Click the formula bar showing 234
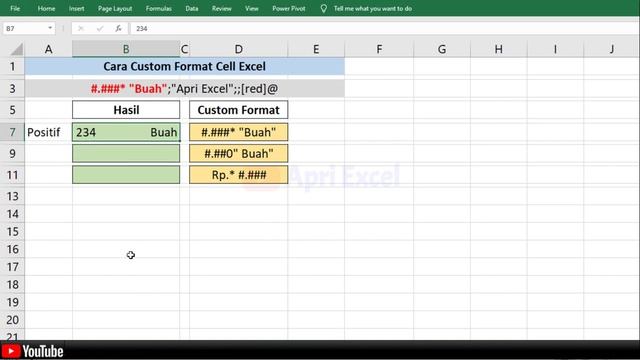 click(x=384, y=29)
